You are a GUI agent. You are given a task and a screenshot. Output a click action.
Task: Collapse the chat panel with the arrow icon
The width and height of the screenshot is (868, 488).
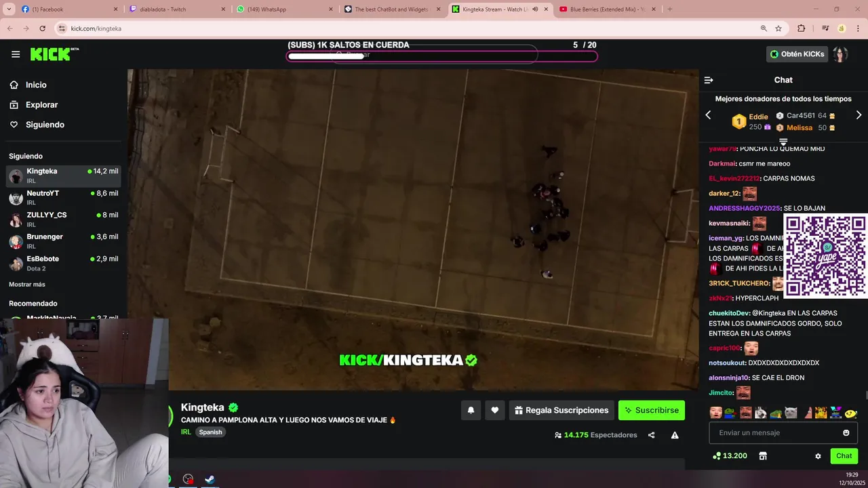pyautogui.click(x=709, y=80)
